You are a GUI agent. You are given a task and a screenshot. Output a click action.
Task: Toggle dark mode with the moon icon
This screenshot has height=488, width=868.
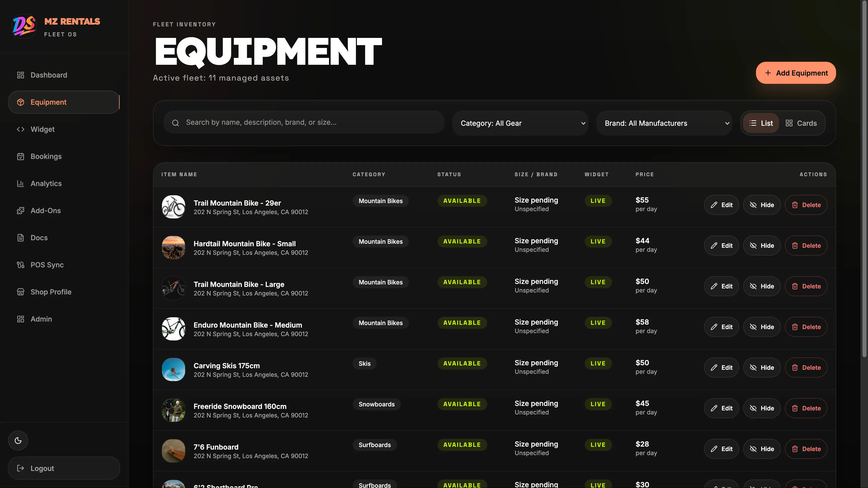click(18, 440)
